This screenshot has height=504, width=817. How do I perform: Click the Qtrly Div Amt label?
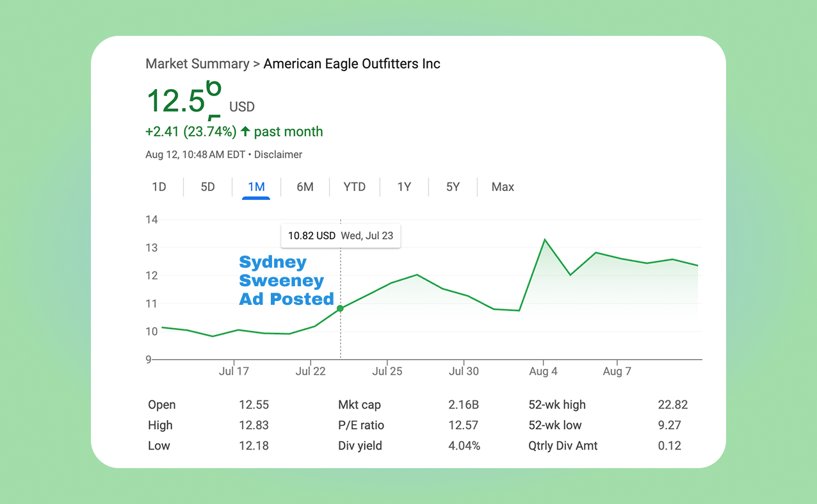coord(563,446)
